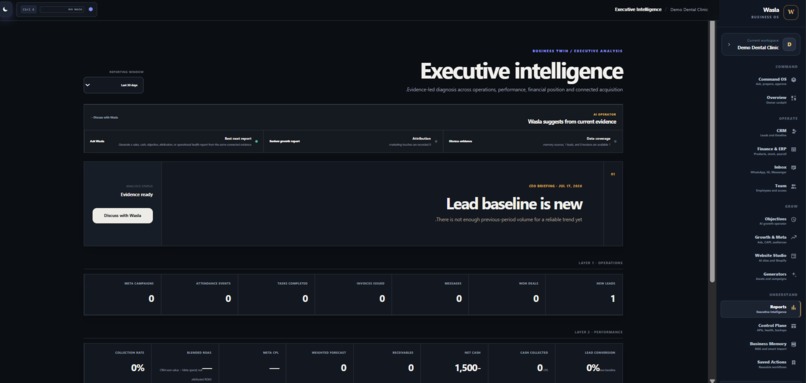Open the Command OS icon
The height and width of the screenshot is (383, 806).
pyautogui.click(x=794, y=80)
